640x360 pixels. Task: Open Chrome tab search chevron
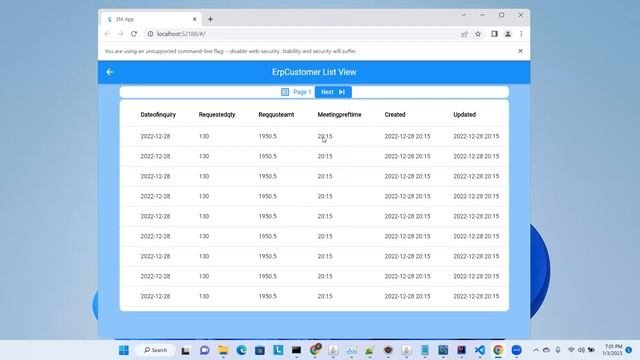[464, 15]
